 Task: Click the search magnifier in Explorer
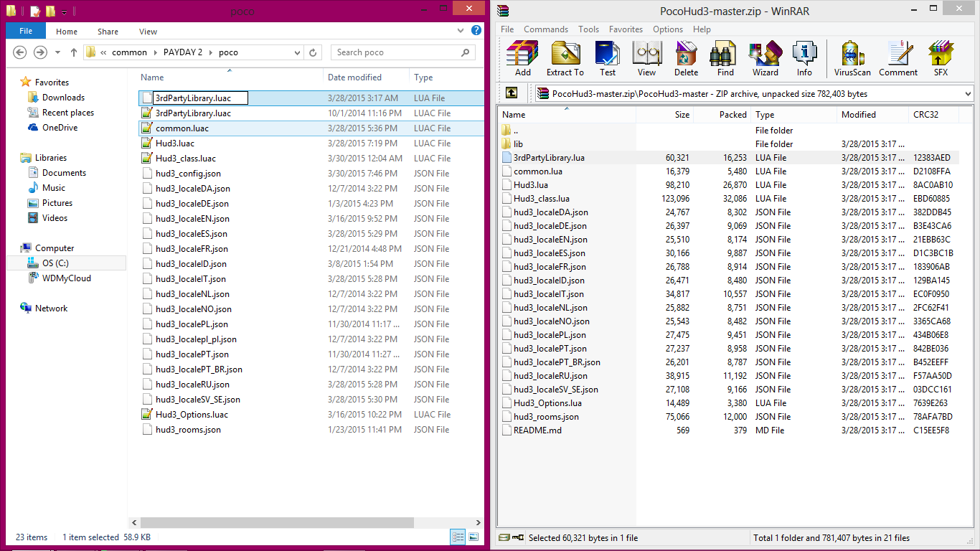click(x=466, y=52)
